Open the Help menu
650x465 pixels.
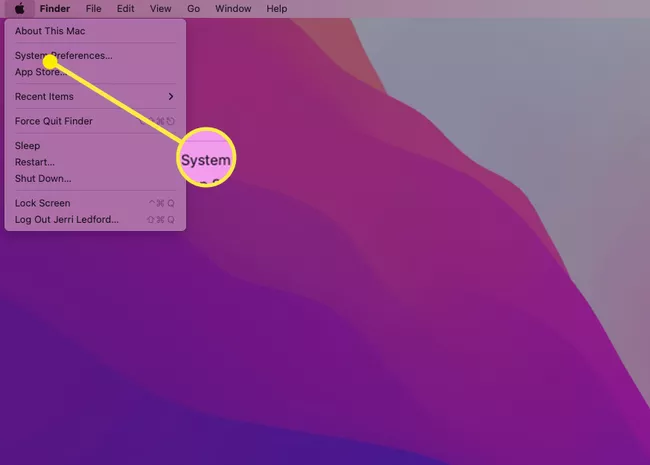tap(276, 9)
